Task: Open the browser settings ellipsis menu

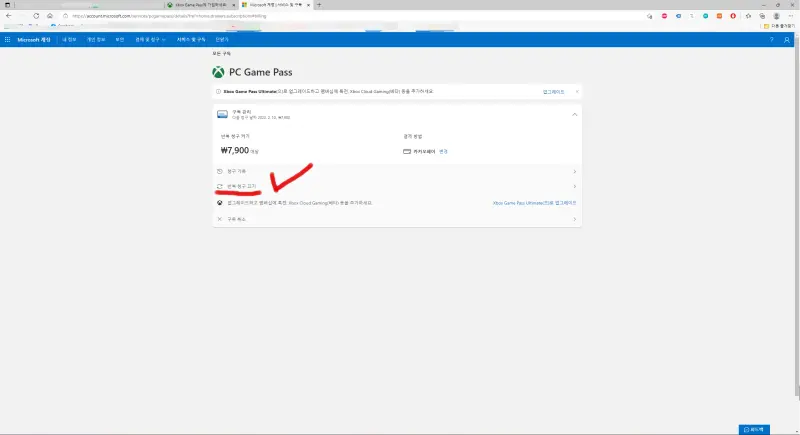Action: point(790,16)
